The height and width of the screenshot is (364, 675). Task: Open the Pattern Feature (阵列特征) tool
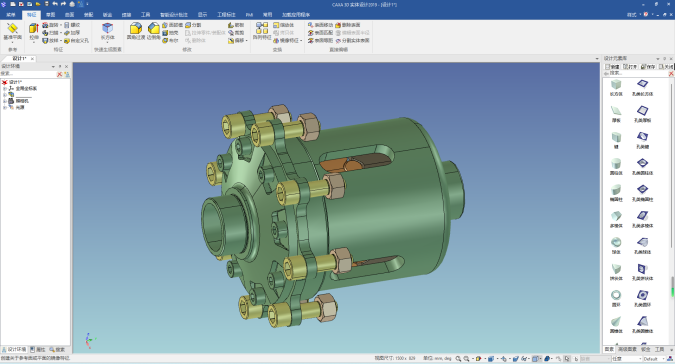click(x=262, y=32)
